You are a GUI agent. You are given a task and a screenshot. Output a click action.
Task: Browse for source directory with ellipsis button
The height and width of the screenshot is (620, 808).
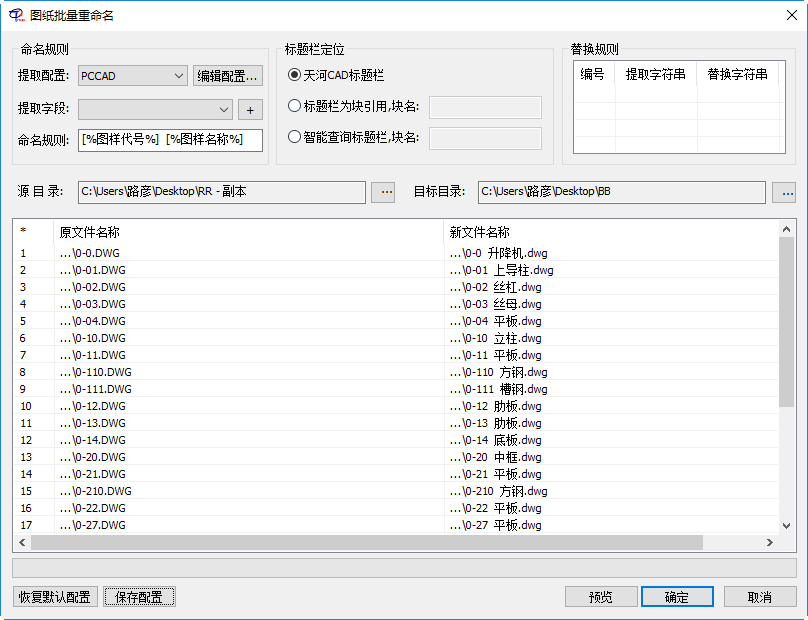tap(383, 191)
